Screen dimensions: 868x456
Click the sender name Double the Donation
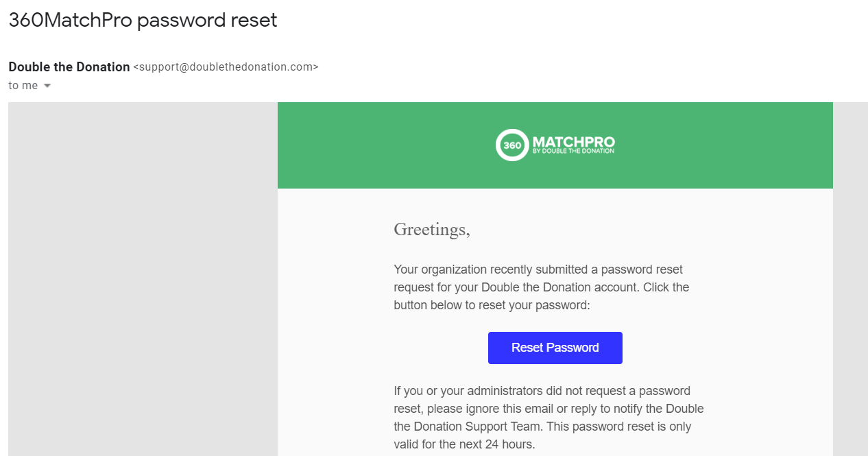[69, 67]
